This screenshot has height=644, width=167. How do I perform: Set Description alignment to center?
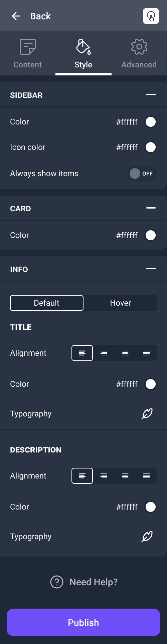pyautogui.click(x=125, y=476)
